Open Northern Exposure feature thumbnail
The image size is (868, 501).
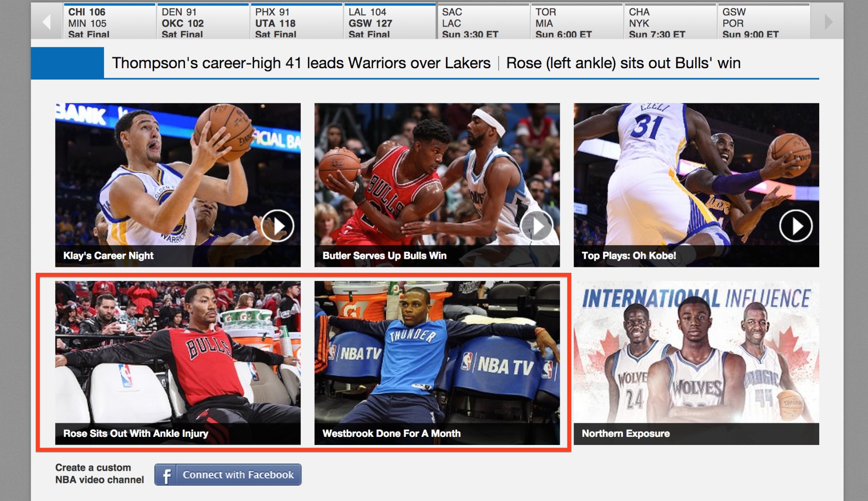pyautogui.click(x=696, y=363)
